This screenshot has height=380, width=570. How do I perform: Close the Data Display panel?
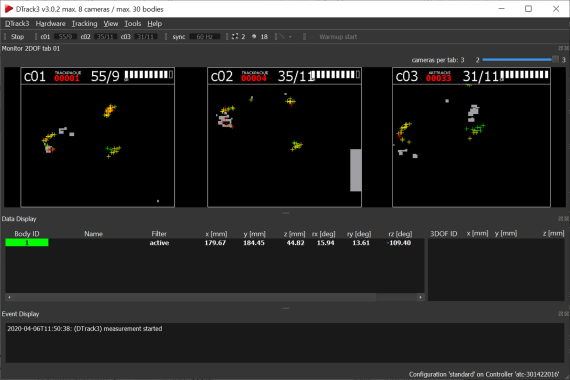[x=566, y=219]
